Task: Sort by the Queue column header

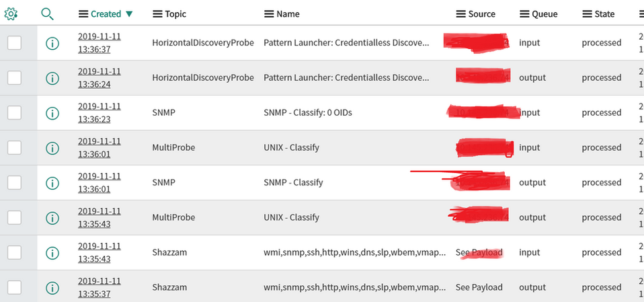Action: pyautogui.click(x=545, y=14)
